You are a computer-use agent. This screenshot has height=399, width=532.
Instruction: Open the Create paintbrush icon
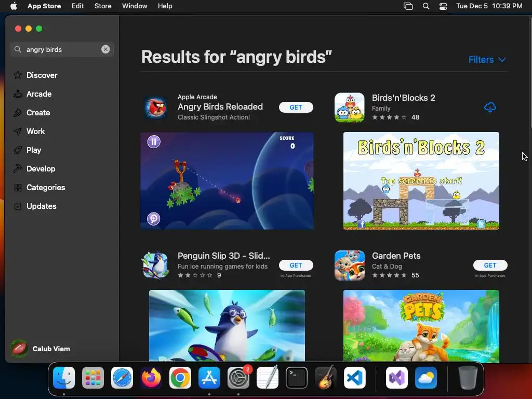(x=18, y=113)
